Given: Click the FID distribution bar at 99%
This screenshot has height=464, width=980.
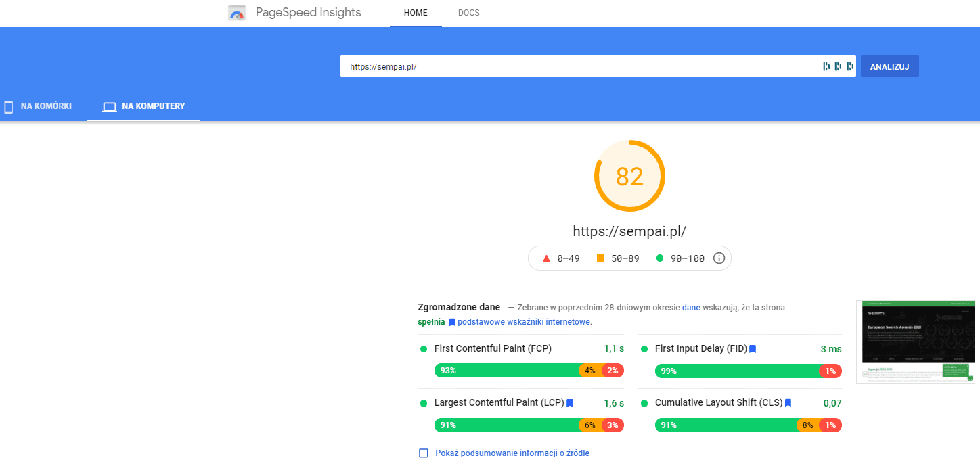Looking at the screenshot, I should click(737, 371).
